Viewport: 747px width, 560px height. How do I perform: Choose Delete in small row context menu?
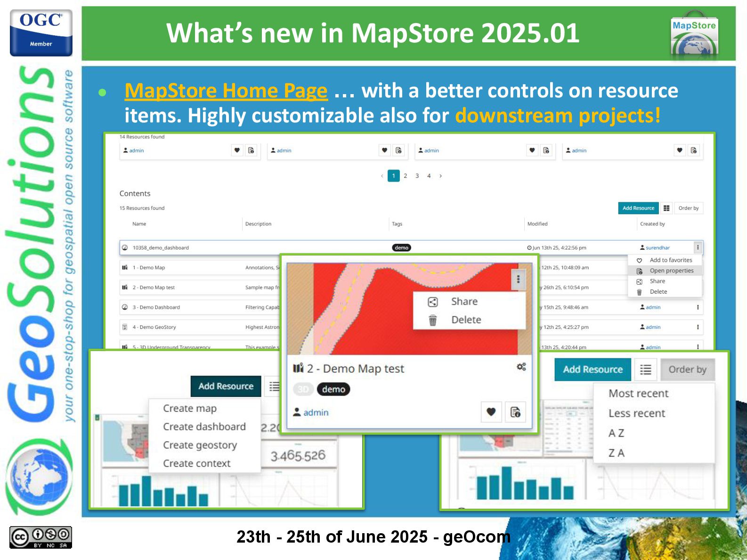pyautogui.click(x=665, y=292)
